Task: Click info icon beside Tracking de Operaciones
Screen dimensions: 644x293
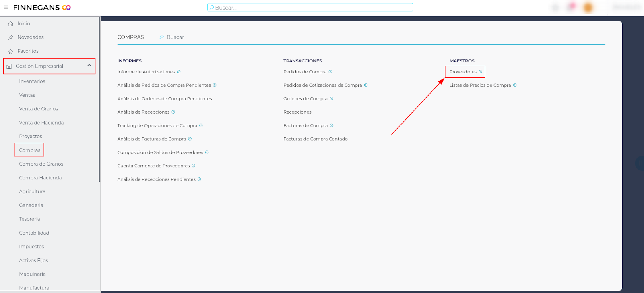Action: point(201,125)
